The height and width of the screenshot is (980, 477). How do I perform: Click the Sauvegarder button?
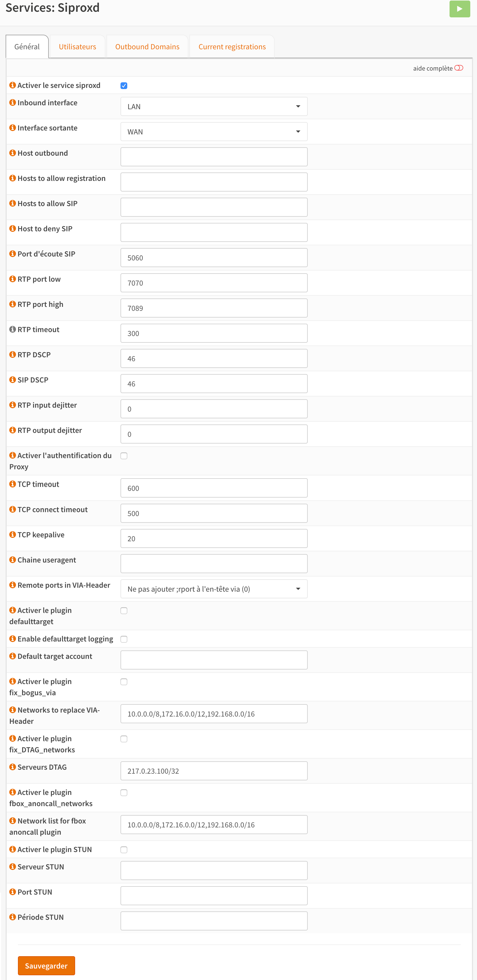click(x=46, y=965)
